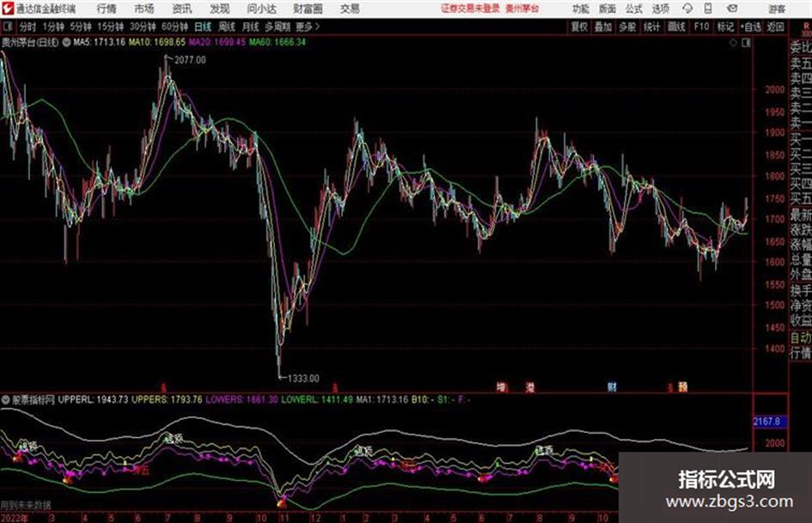Image resolution: width=812 pixels, height=523 pixels.
Task: Click the 2167.8 blue price marker
Action: (770, 422)
